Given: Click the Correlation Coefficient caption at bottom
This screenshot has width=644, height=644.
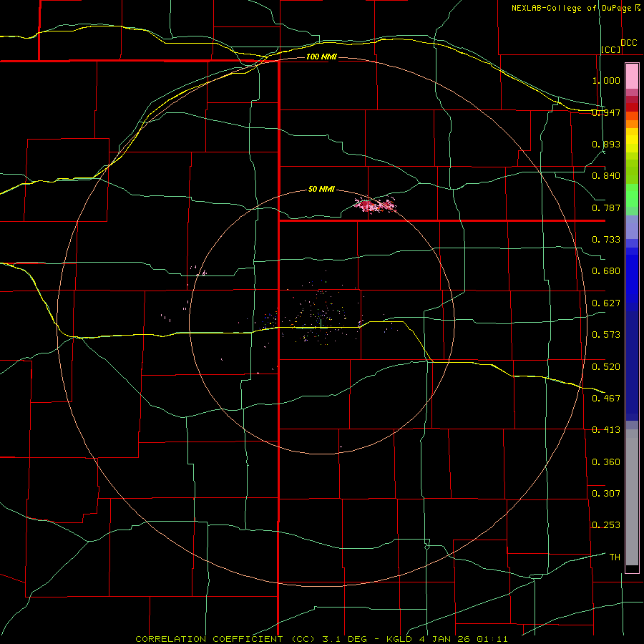Looking at the screenshot, I should (321, 639).
